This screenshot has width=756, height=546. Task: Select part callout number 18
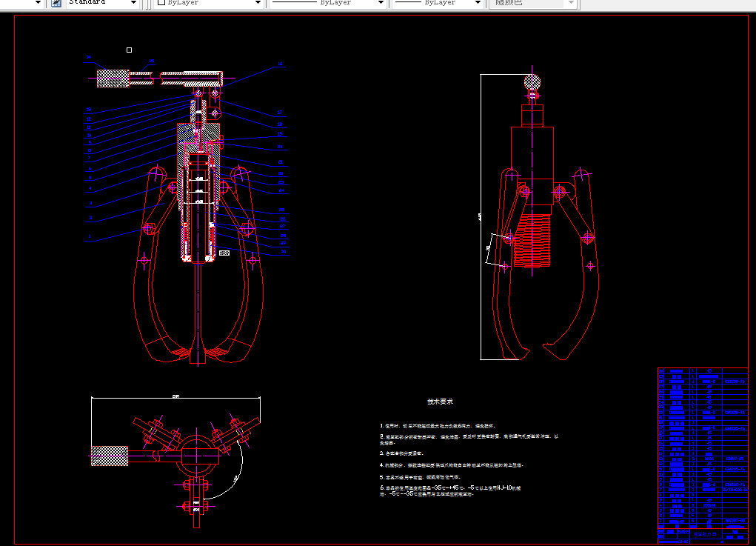pyautogui.click(x=280, y=124)
